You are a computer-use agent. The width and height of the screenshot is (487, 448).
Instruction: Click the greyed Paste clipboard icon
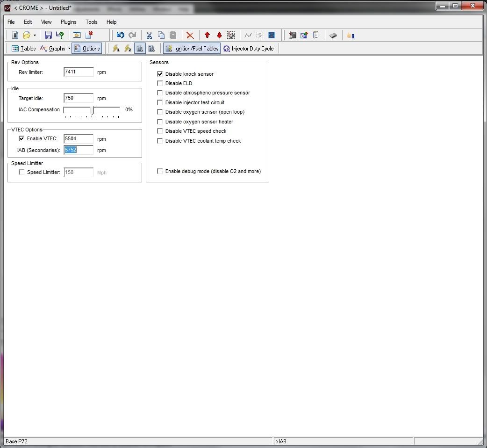click(173, 35)
